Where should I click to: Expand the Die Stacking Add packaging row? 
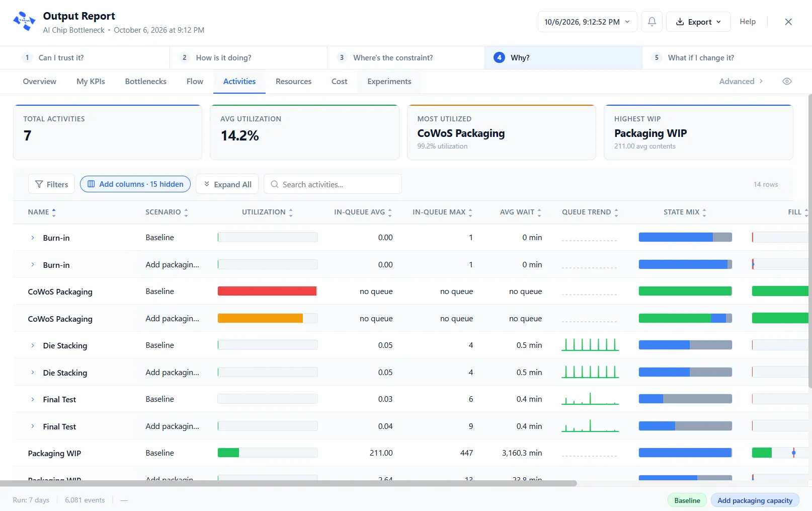[33, 373]
